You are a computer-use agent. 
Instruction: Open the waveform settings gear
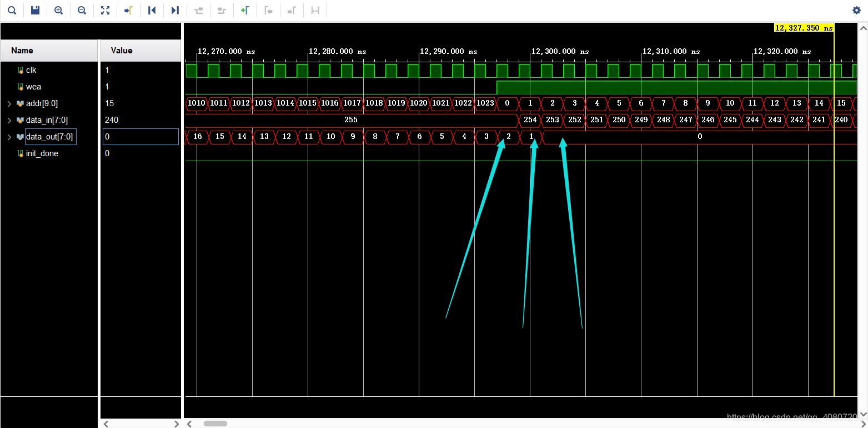(856, 10)
